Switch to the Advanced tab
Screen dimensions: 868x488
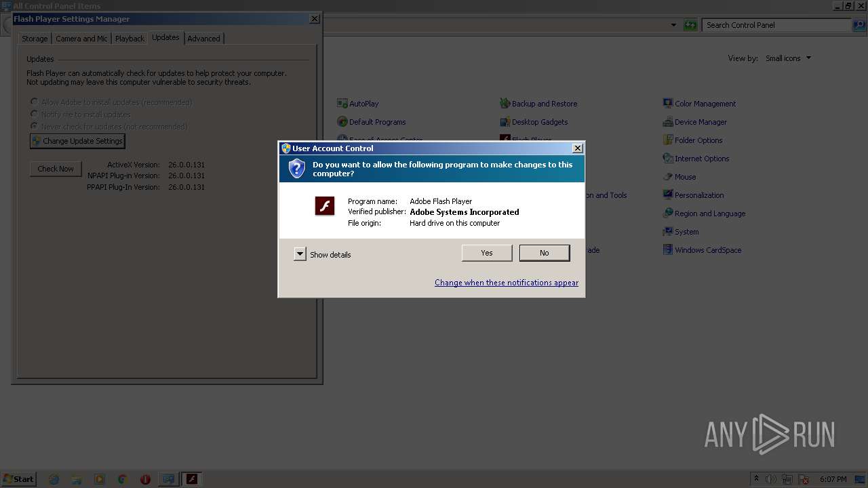pyautogui.click(x=203, y=39)
